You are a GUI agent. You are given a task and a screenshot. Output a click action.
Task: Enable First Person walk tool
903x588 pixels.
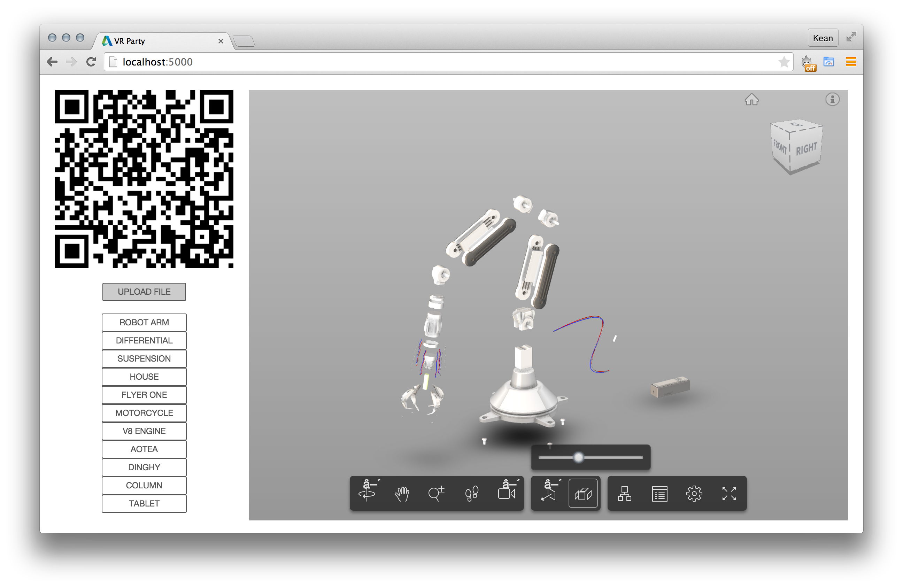(x=471, y=493)
